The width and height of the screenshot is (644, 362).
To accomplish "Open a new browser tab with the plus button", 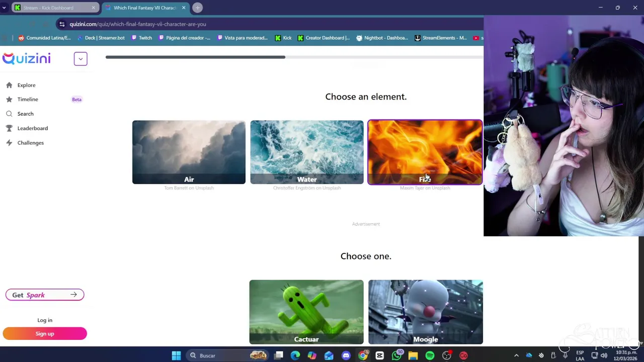I will click(x=198, y=8).
